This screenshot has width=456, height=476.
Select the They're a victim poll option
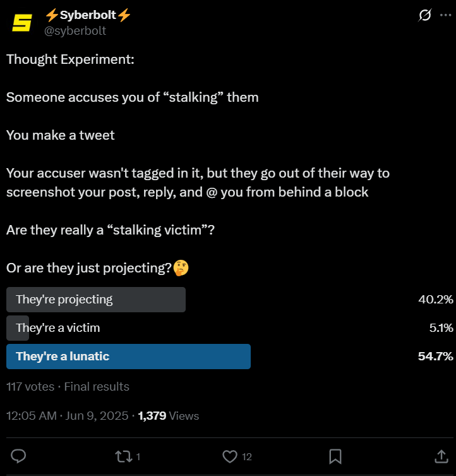57,328
